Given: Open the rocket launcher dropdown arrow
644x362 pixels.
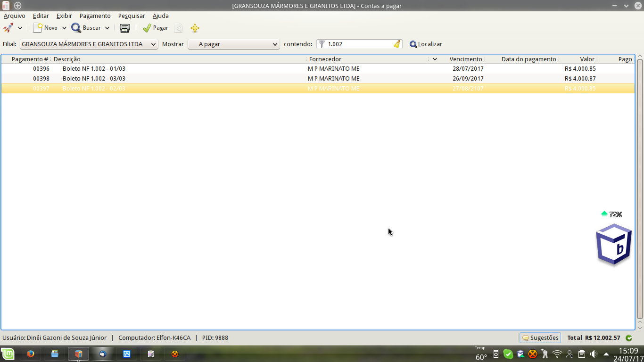Looking at the screenshot, I should tap(20, 28).
